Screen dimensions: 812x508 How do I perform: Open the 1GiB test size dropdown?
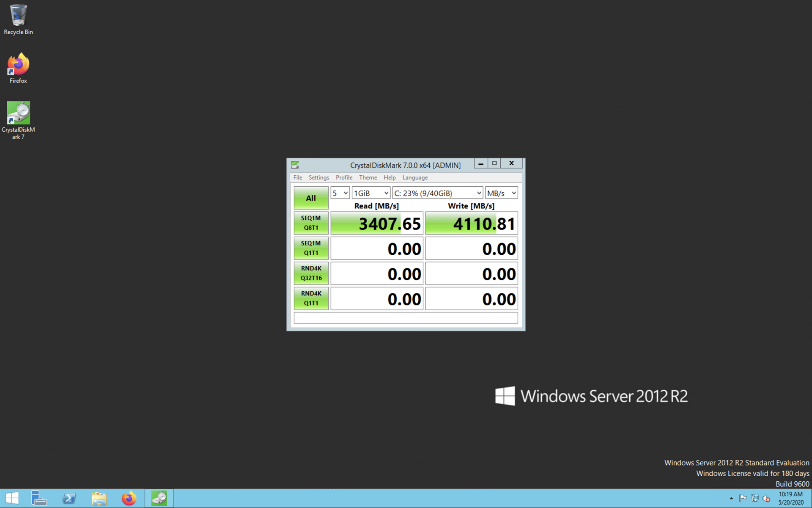point(371,193)
